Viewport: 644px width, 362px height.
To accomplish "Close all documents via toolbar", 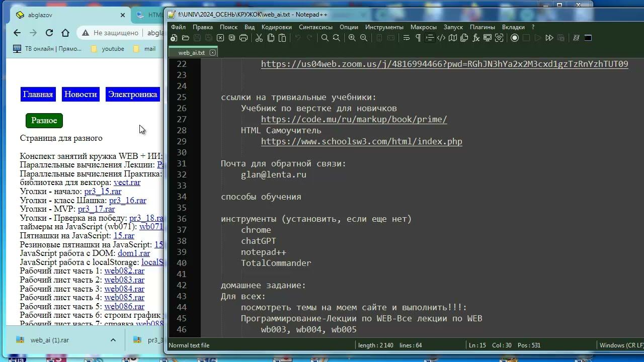I will coord(232,38).
